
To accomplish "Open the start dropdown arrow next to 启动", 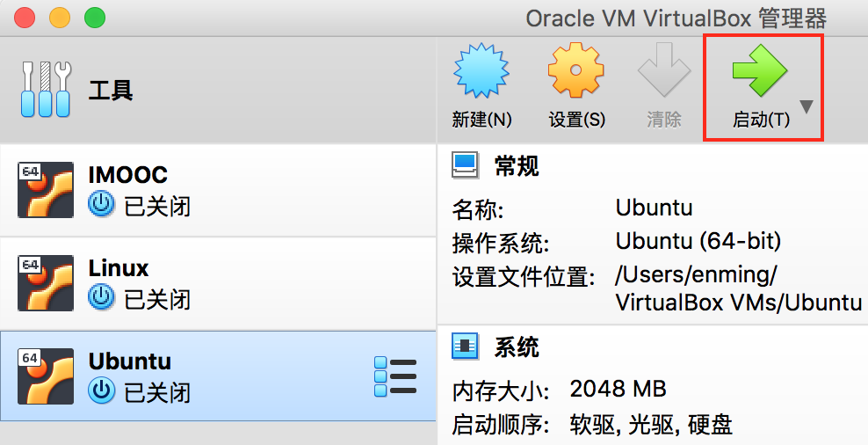I will (807, 106).
